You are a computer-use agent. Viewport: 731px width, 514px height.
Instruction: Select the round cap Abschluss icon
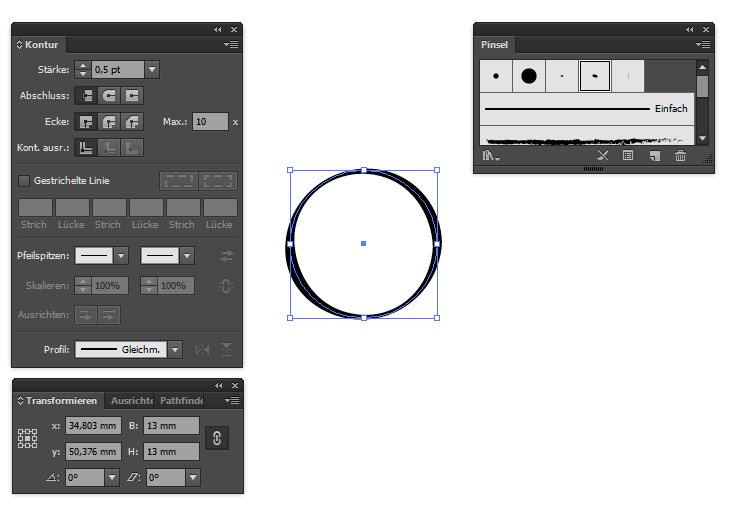[x=109, y=96]
